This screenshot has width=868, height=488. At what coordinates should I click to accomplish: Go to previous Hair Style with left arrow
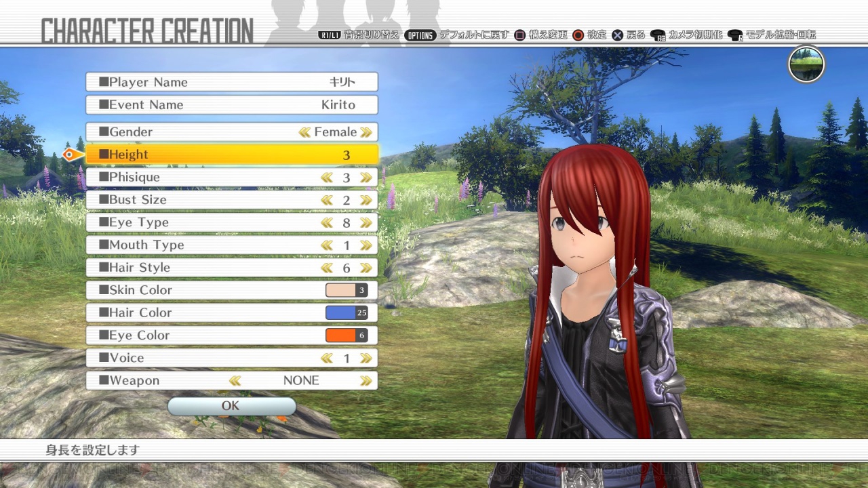point(327,268)
